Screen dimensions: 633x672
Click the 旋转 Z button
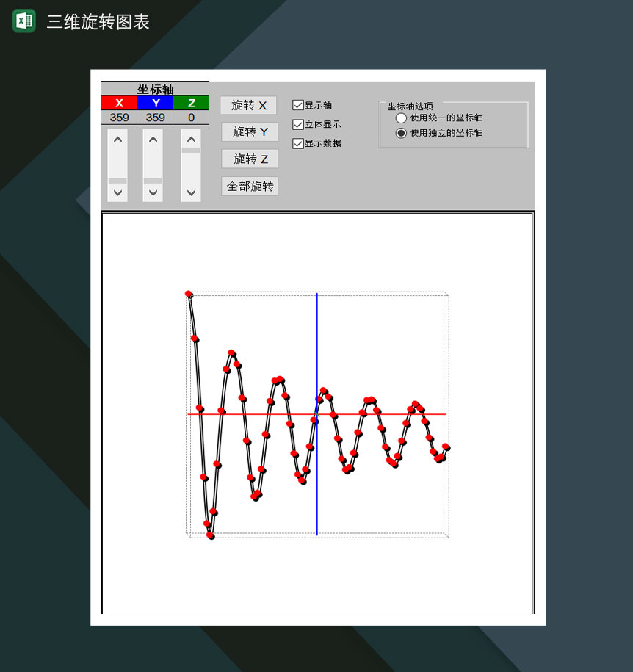(248, 159)
